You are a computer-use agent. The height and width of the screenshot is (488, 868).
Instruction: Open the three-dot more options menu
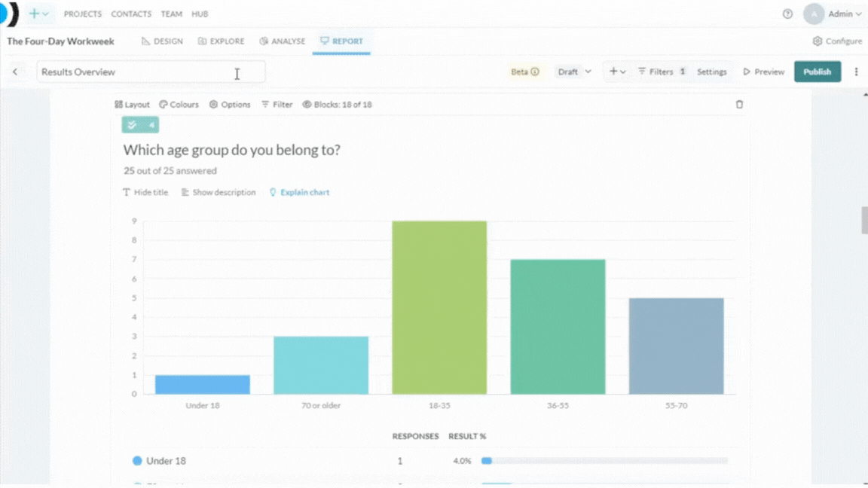pyautogui.click(x=856, y=72)
